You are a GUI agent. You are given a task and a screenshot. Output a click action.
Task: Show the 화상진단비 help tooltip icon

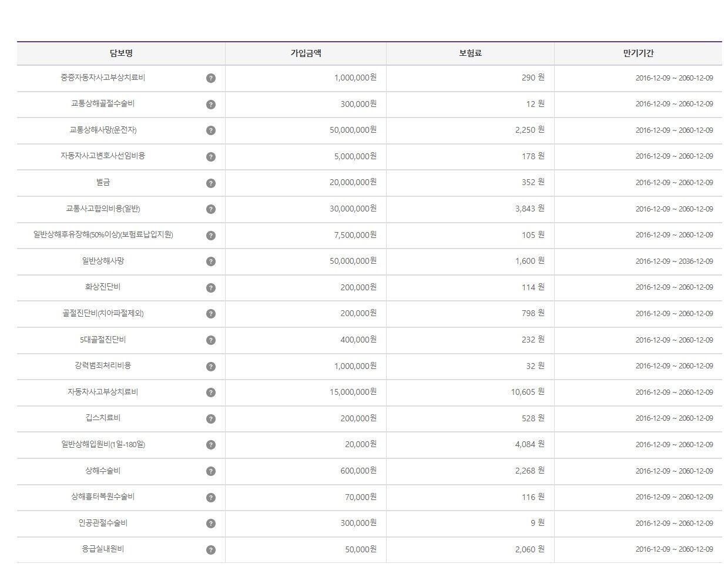pos(211,288)
